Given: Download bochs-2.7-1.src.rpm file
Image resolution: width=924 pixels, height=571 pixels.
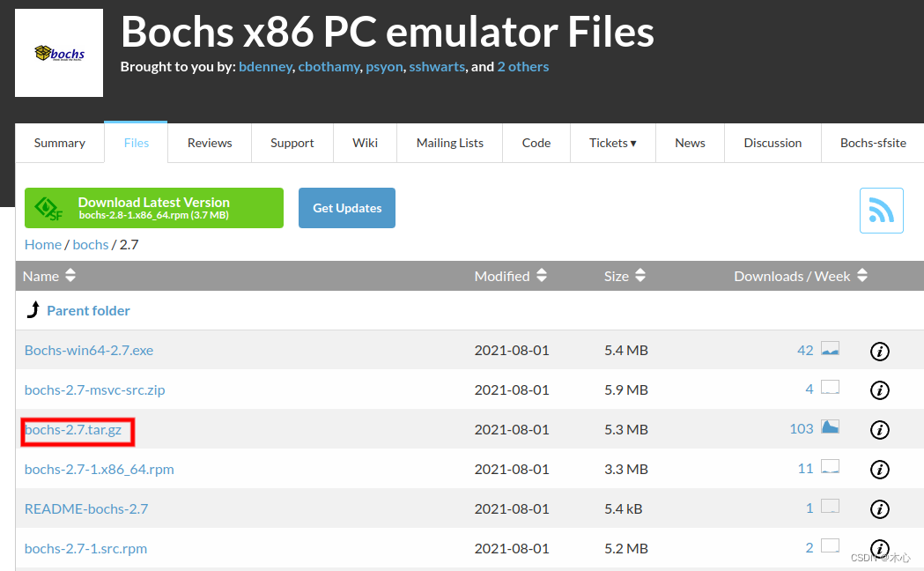Looking at the screenshot, I should click(86, 548).
